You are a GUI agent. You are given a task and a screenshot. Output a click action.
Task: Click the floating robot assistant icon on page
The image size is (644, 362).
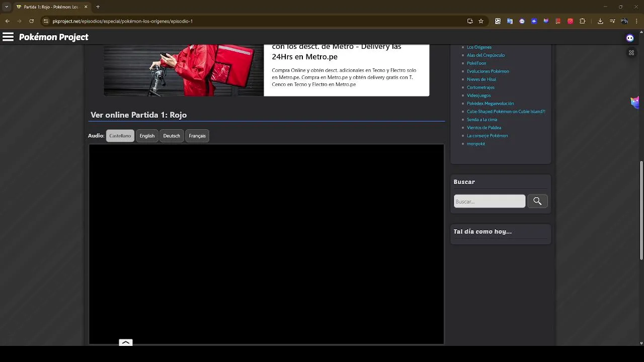point(630,38)
